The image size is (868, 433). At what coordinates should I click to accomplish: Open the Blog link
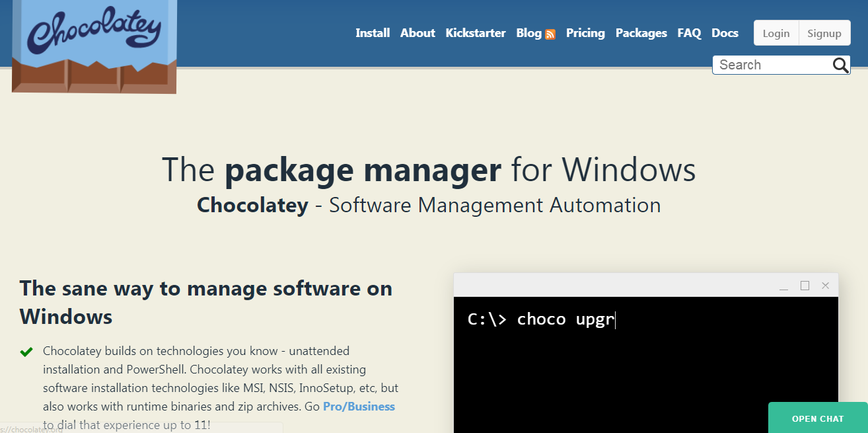(529, 33)
